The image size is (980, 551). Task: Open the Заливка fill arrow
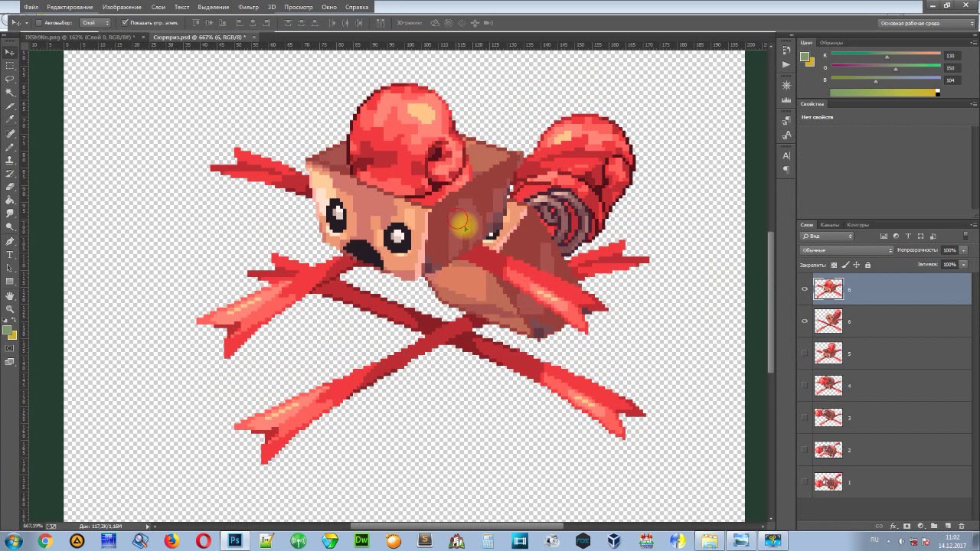[964, 265]
